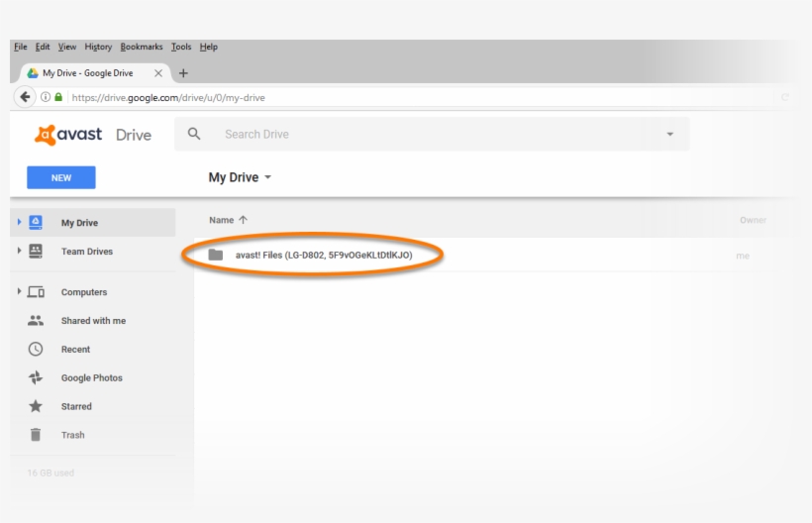Click the Owner column header
This screenshot has height=523, width=812.
[753, 220]
